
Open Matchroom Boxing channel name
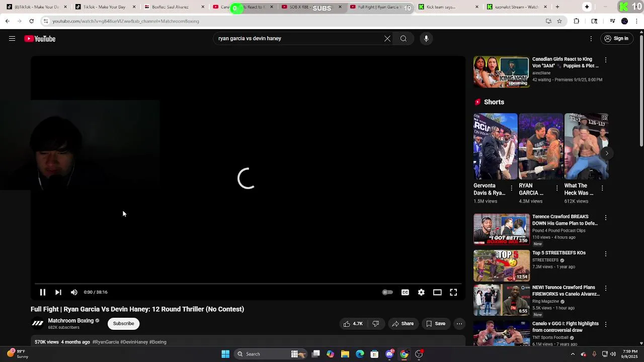tap(71, 321)
